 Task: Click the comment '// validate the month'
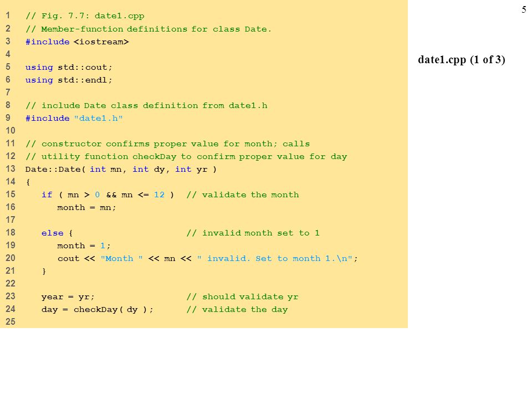click(x=243, y=195)
